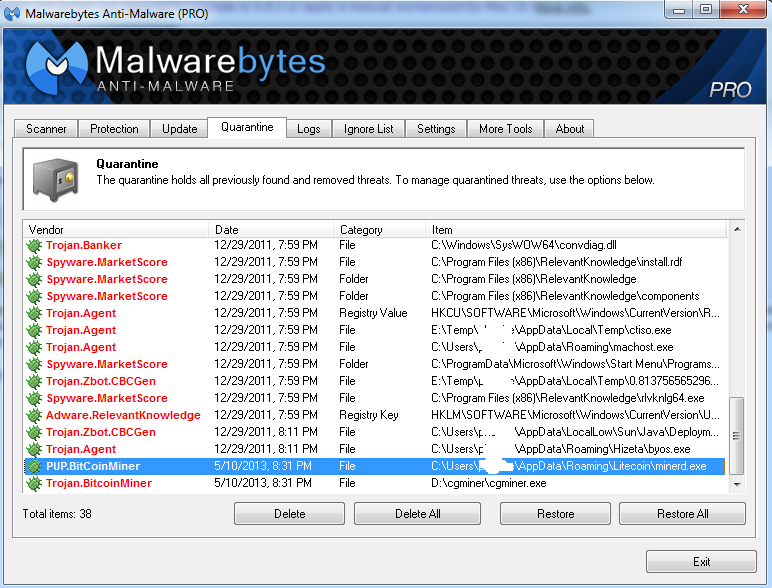Image resolution: width=772 pixels, height=588 pixels.
Task: Click item path ending byos.exe
Action: pyautogui.click(x=561, y=449)
